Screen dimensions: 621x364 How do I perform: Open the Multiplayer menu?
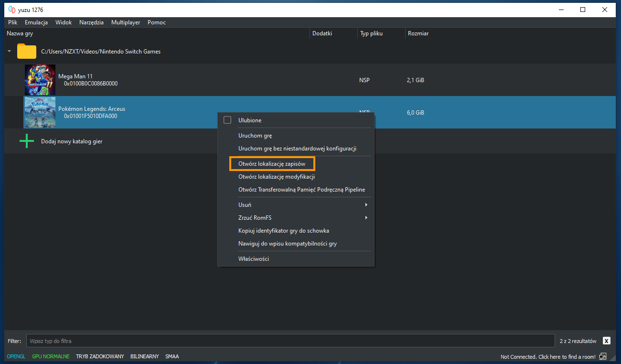coord(126,22)
